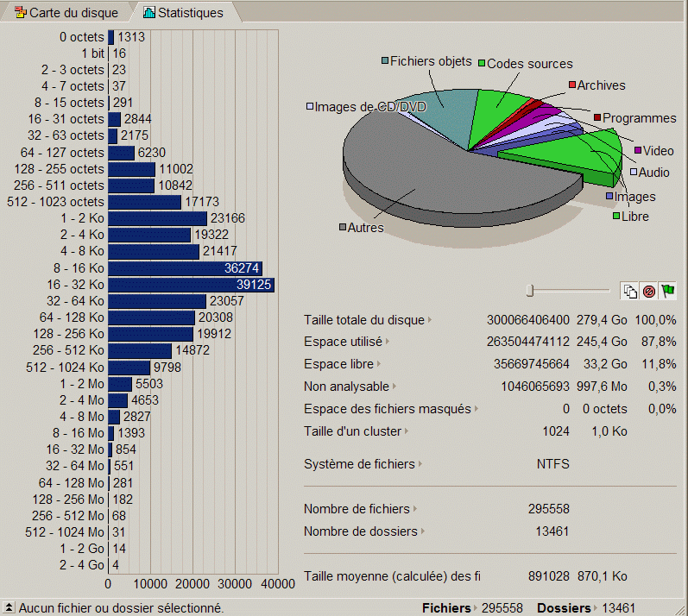Expand the Nombre de dossiers arrow
The image size is (688, 616).
423,531
